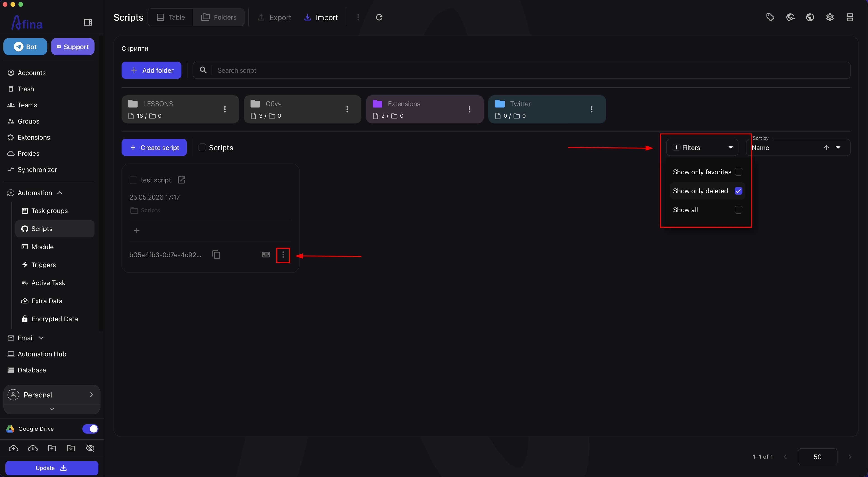Image resolution: width=868 pixels, height=477 pixels.
Task: Change the page size 50 selector
Action: [x=817, y=457]
